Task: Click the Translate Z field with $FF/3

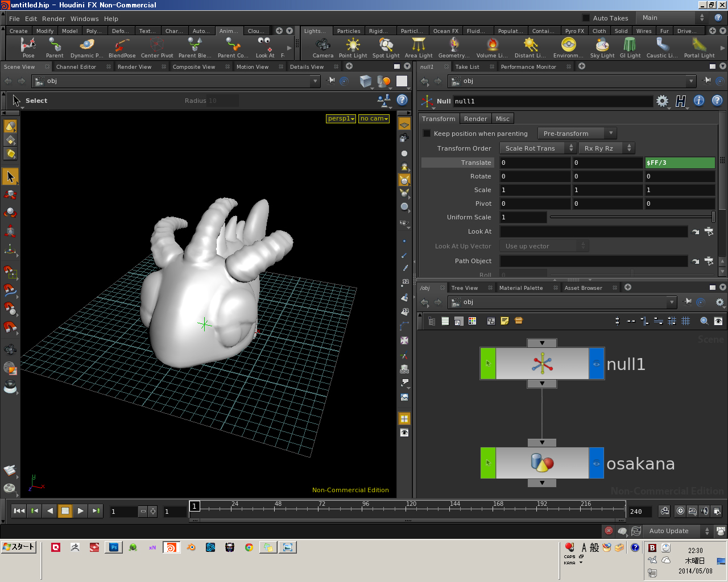Action: coord(680,163)
